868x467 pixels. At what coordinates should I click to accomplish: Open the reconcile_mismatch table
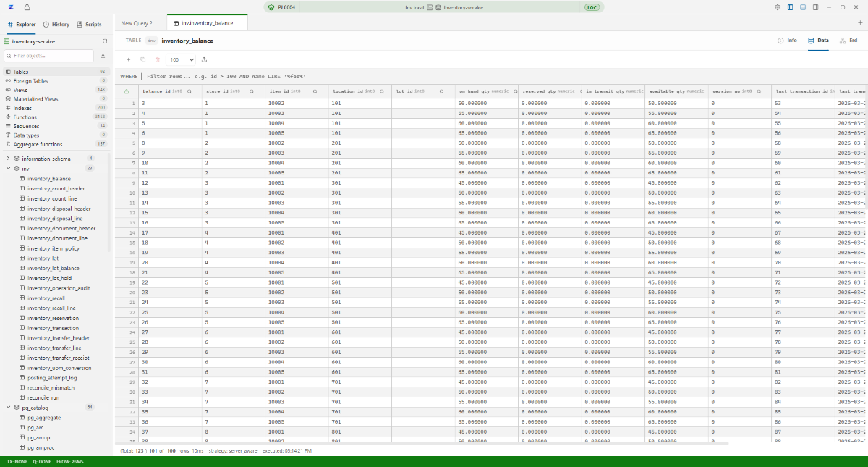point(51,388)
